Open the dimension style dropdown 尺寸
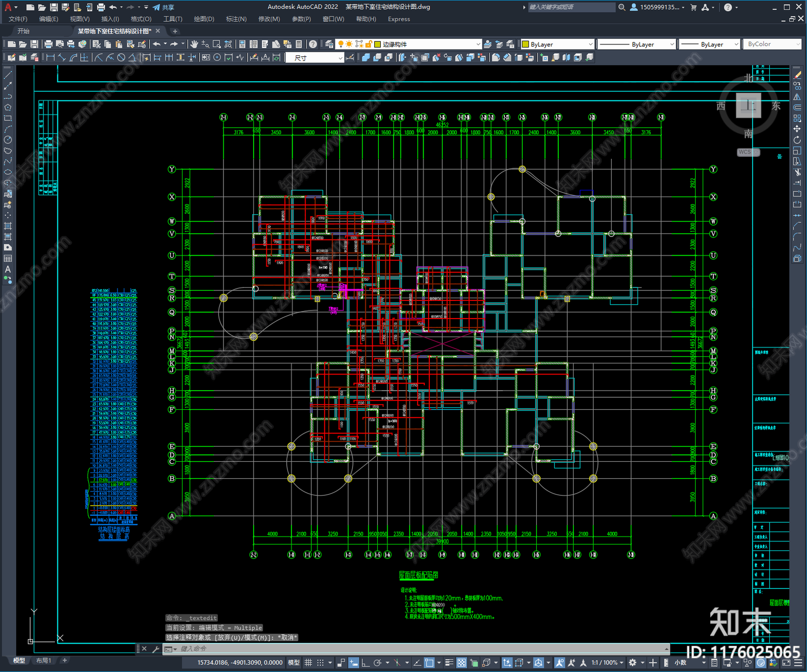The width and height of the screenshot is (807, 672). pyautogui.click(x=315, y=58)
